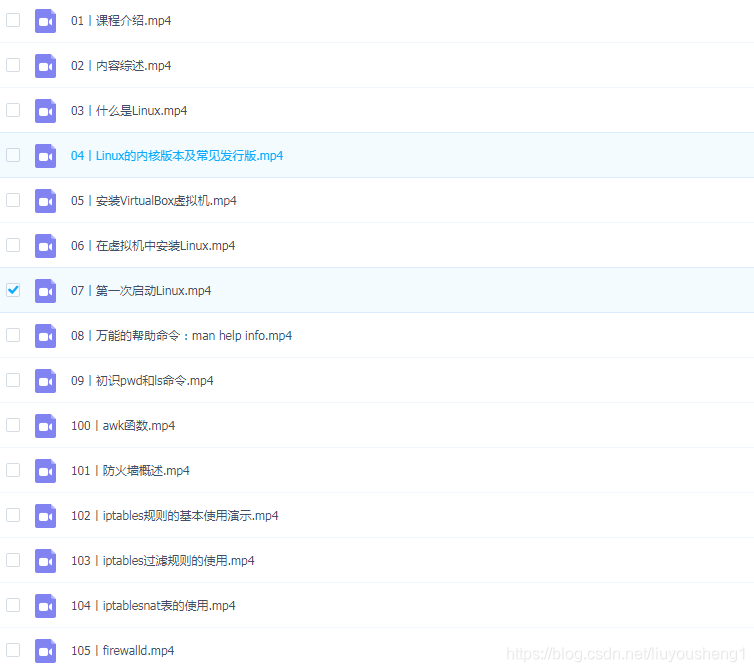Tick checkbox for 104 iptablesnat表的使用.mp4
Screen dimensions: 754x672
13,605
